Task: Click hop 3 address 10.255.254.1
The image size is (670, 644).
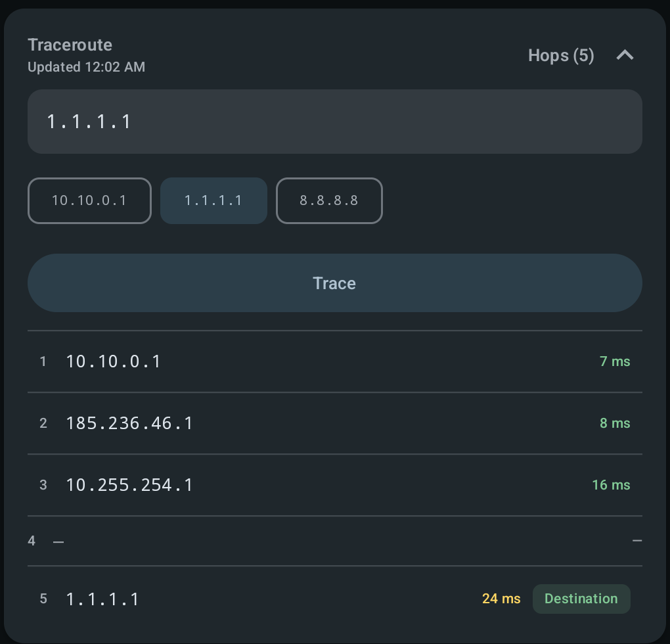Action: [129, 485]
